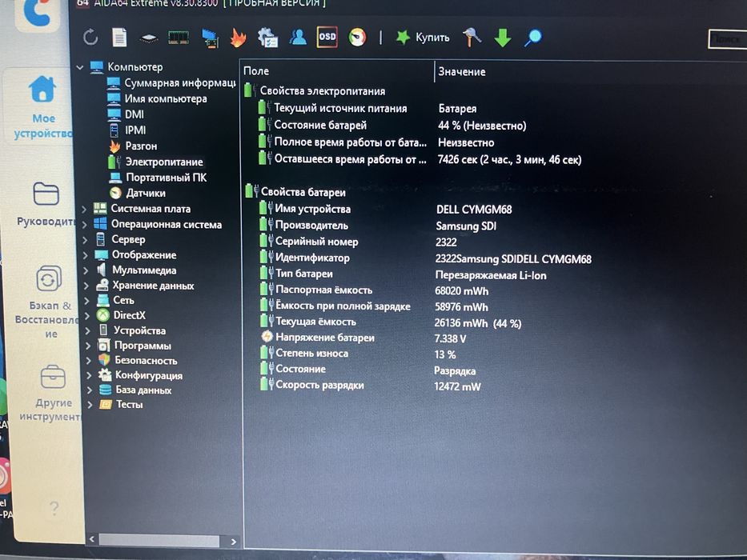Click the tree horizontal scrollbar thumb
The height and width of the screenshot is (560, 747).
point(159,541)
